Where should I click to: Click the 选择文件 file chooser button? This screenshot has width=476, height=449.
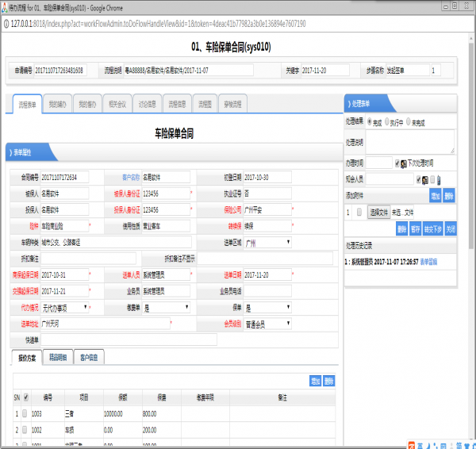coord(379,213)
